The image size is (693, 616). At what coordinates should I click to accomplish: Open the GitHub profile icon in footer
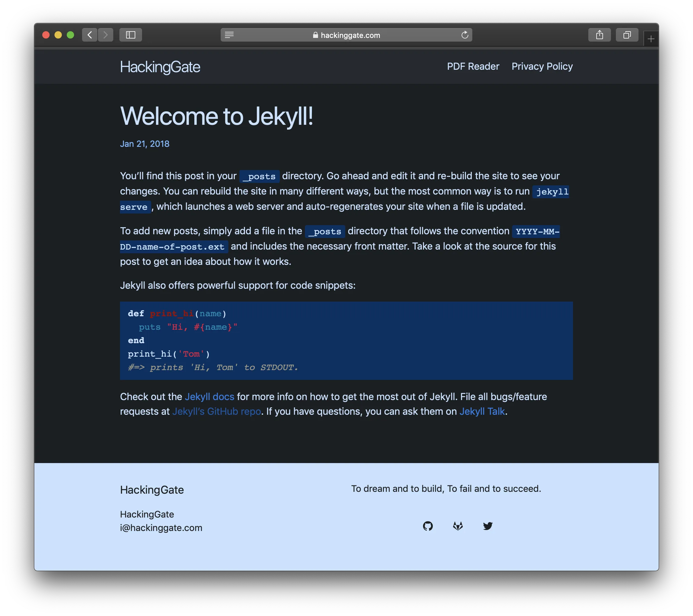[x=428, y=526]
